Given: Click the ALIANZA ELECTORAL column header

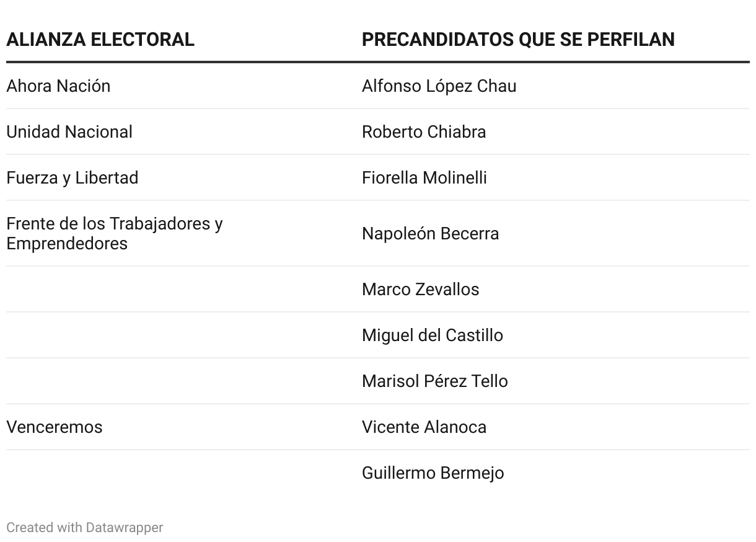Looking at the screenshot, I should (x=100, y=40).
